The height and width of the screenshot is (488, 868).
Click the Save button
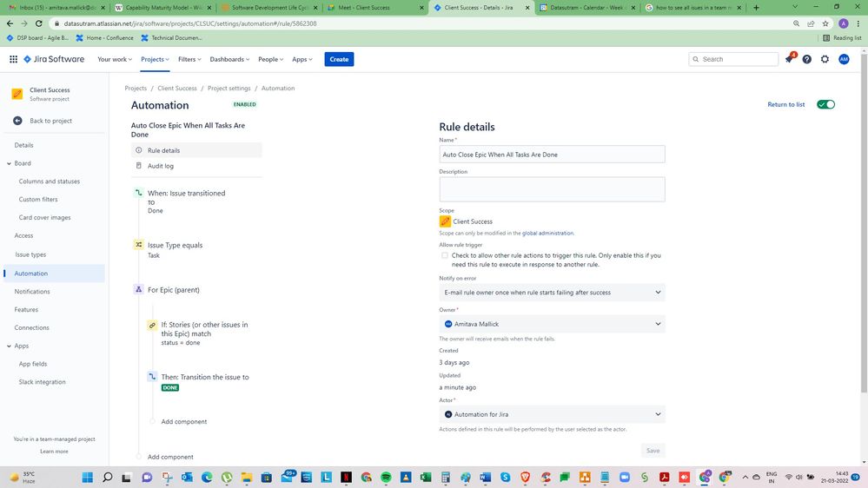click(x=653, y=451)
